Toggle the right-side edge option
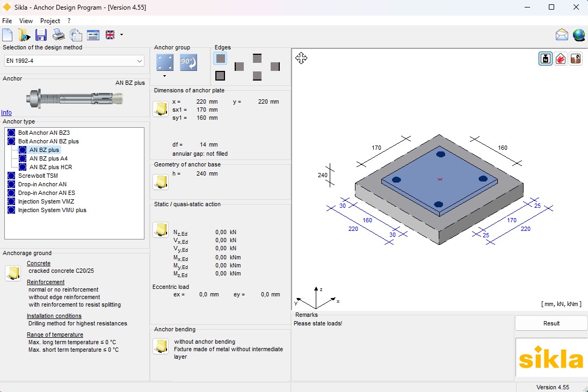This screenshot has width=588, height=392. [x=275, y=67]
